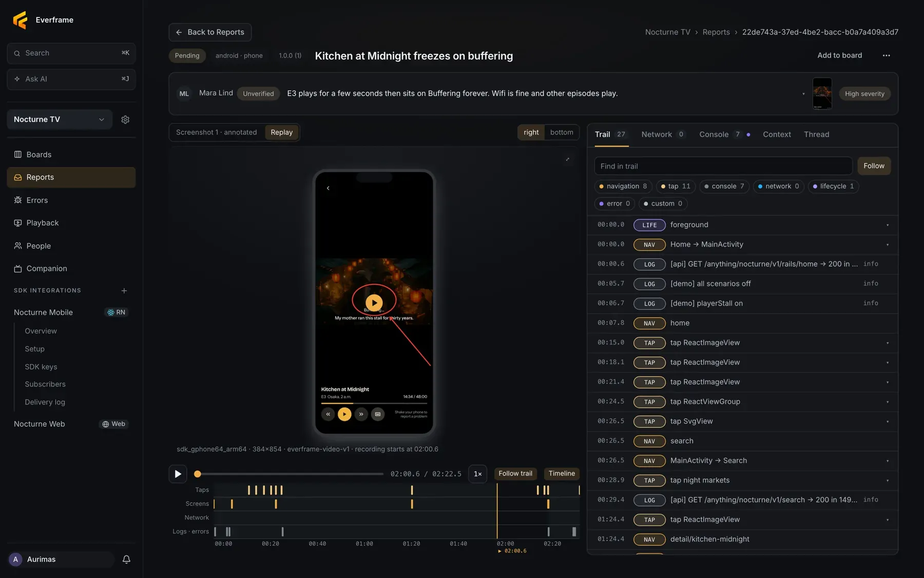
Task: Go to the Errors section
Action: click(71, 200)
